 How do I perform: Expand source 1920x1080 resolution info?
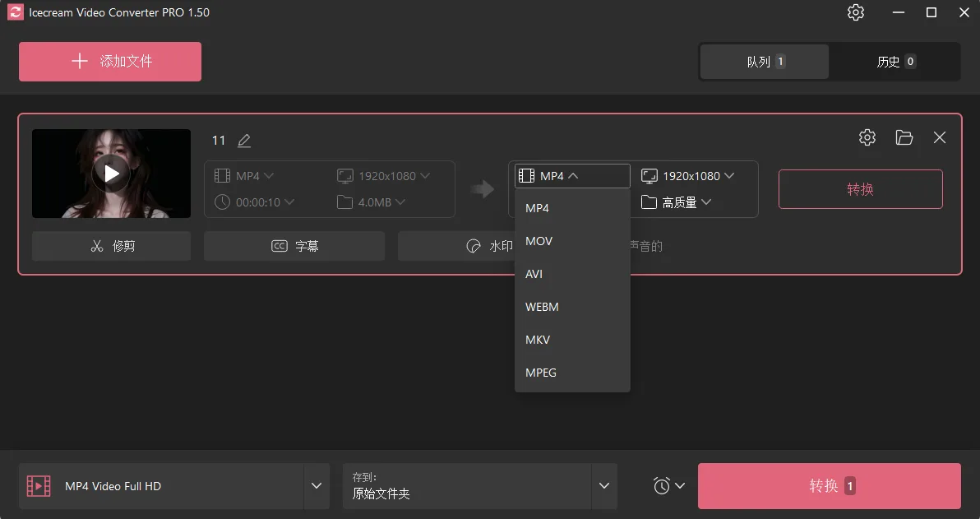pos(383,176)
